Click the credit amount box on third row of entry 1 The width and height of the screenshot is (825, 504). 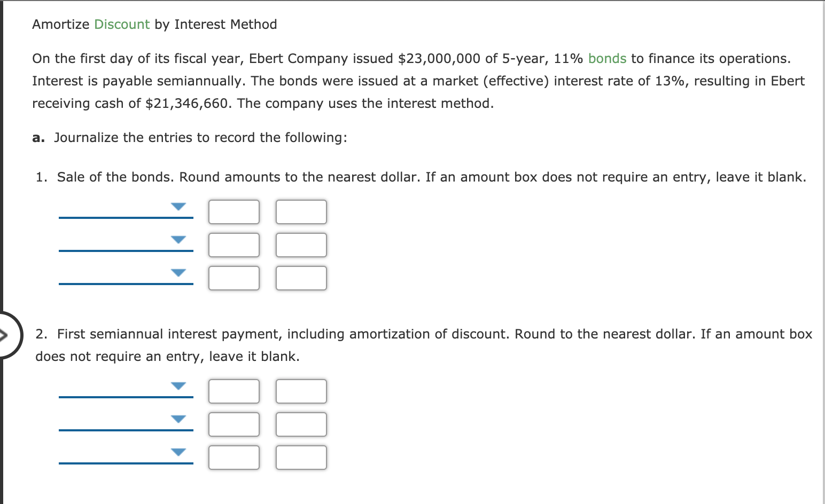(x=301, y=278)
